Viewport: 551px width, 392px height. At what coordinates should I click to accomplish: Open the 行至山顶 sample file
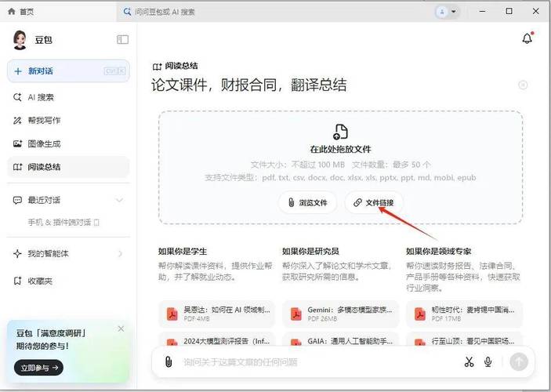[x=465, y=340]
